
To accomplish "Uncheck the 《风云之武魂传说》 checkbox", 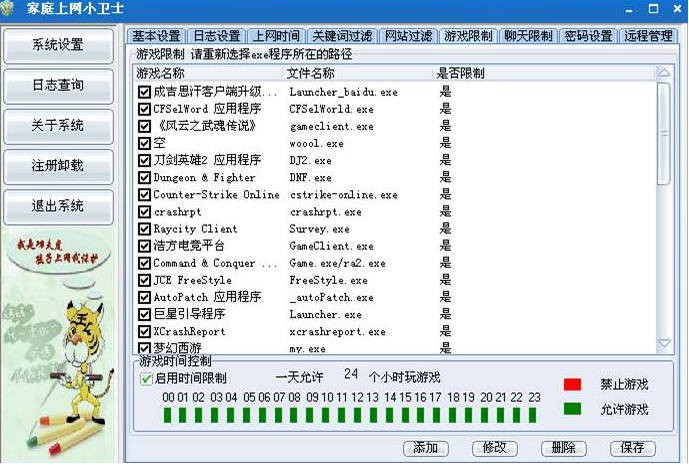I will [144, 126].
